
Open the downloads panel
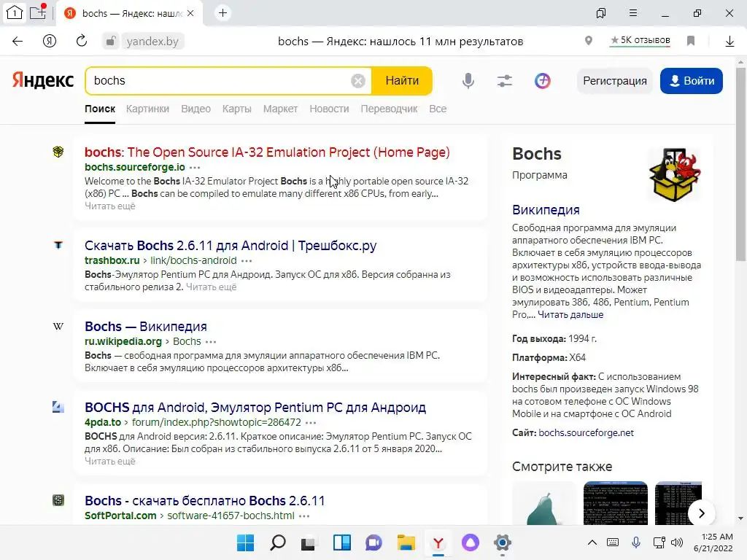(x=729, y=42)
